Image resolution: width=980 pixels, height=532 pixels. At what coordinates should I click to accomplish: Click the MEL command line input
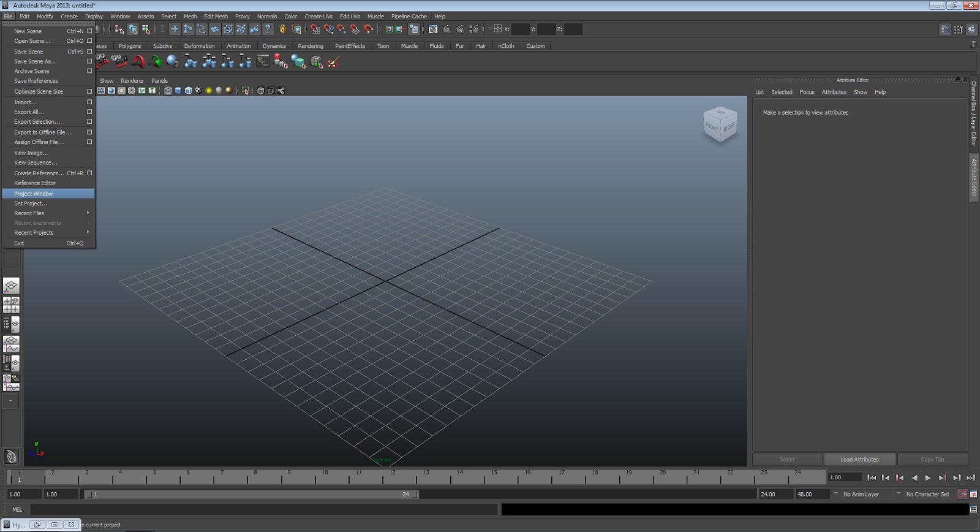pos(264,509)
